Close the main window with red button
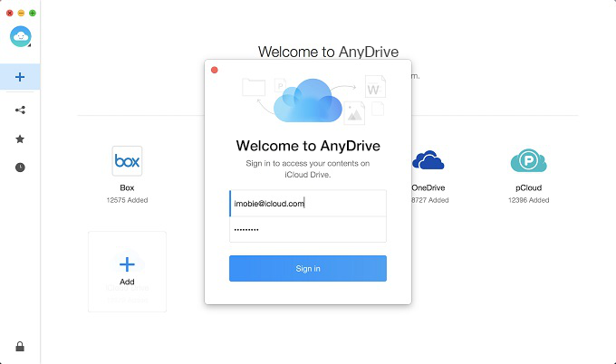The width and height of the screenshot is (616, 364). click(10, 13)
